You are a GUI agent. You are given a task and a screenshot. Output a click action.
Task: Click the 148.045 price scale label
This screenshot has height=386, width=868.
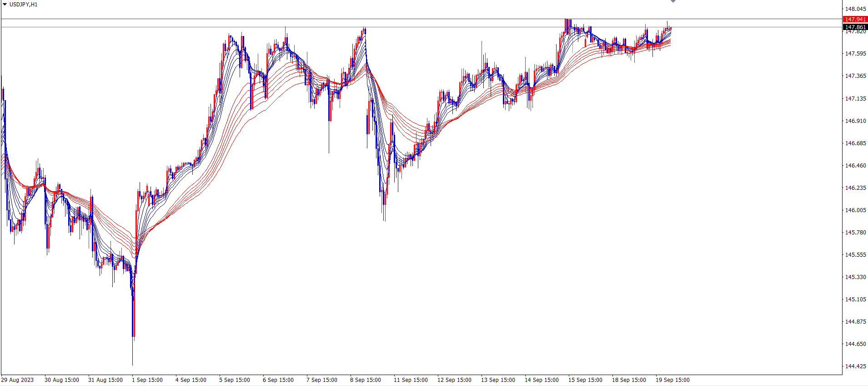(x=855, y=9)
